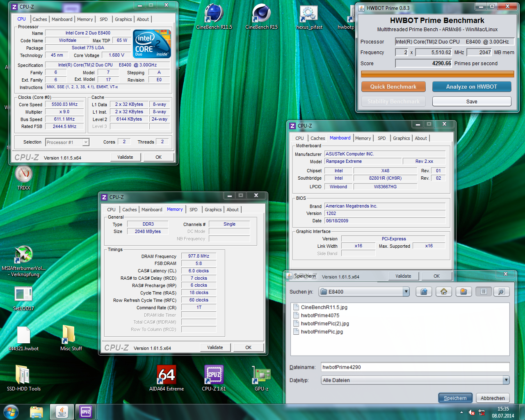Open Processor #1 selection dropdown

pyautogui.click(x=67, y=142)
